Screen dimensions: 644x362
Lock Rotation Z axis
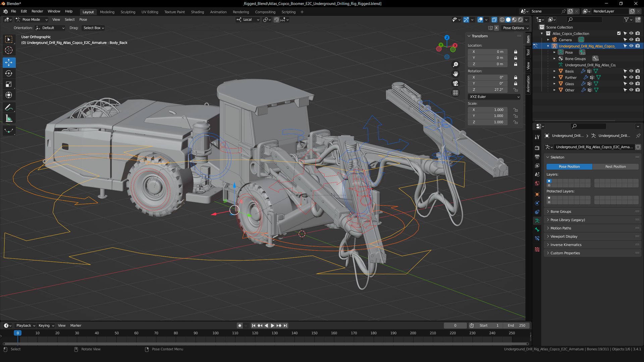tap(516, 90)
